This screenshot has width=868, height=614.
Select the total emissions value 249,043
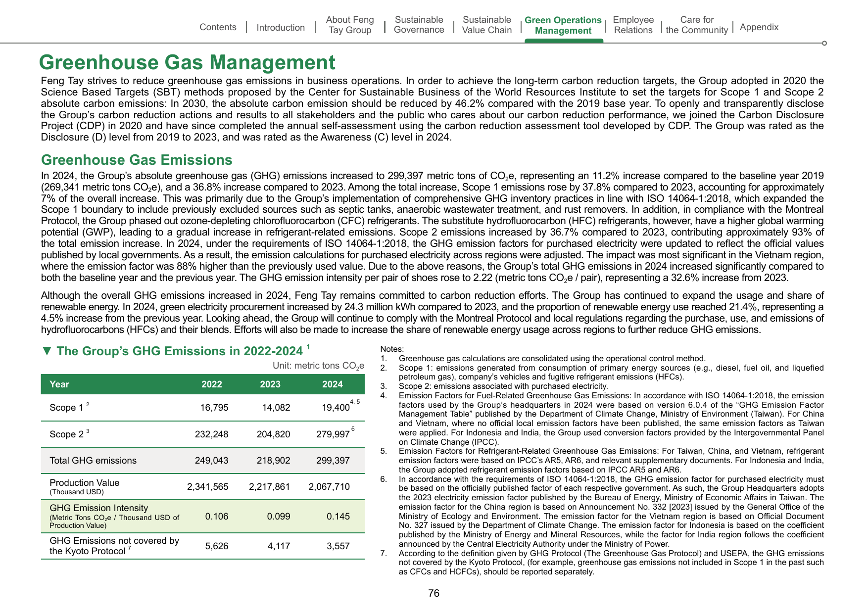212,461
